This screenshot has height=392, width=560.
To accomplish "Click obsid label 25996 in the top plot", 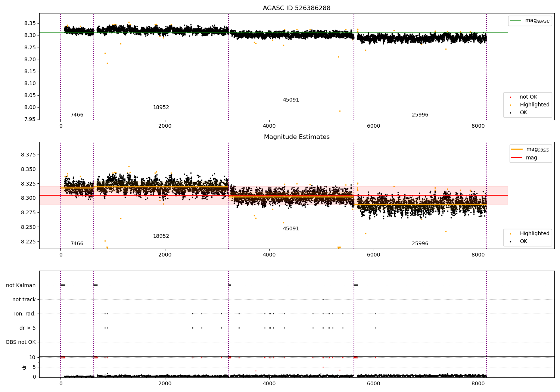I will (x=420, y=115).
